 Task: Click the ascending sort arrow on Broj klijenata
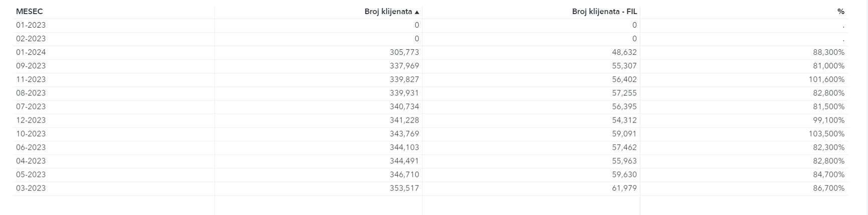point(417,12)
